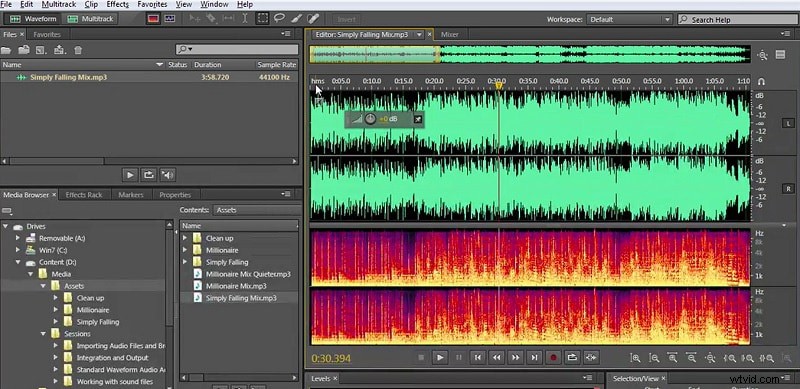
Task: Click Zoom In Amplitude icon
Action: [635, 358]
